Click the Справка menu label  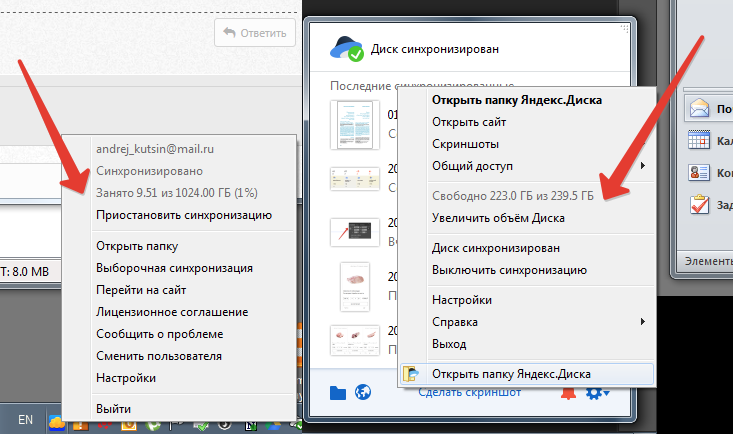pyautogui.click(x=455, y=322)
